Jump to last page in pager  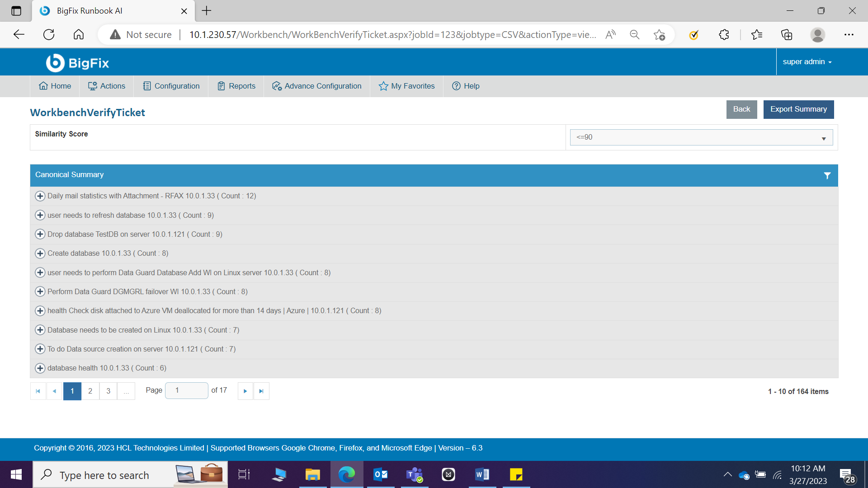tap(261, 391)
